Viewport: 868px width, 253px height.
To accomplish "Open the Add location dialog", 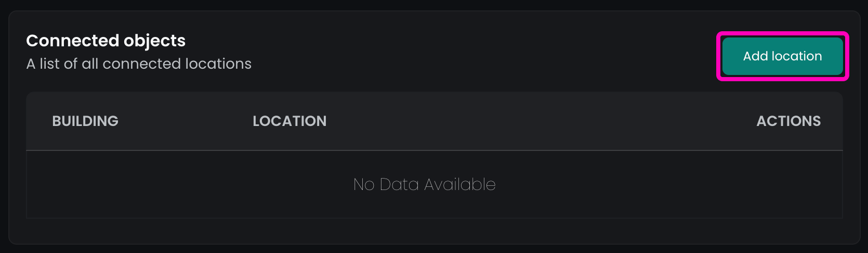I will [x=782, y=56].
